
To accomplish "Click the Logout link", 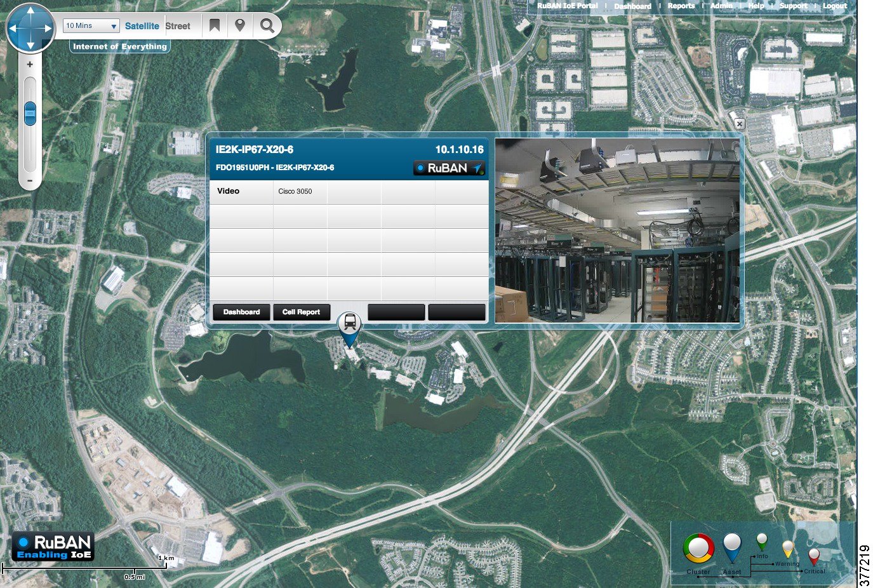I will point(835,6).
